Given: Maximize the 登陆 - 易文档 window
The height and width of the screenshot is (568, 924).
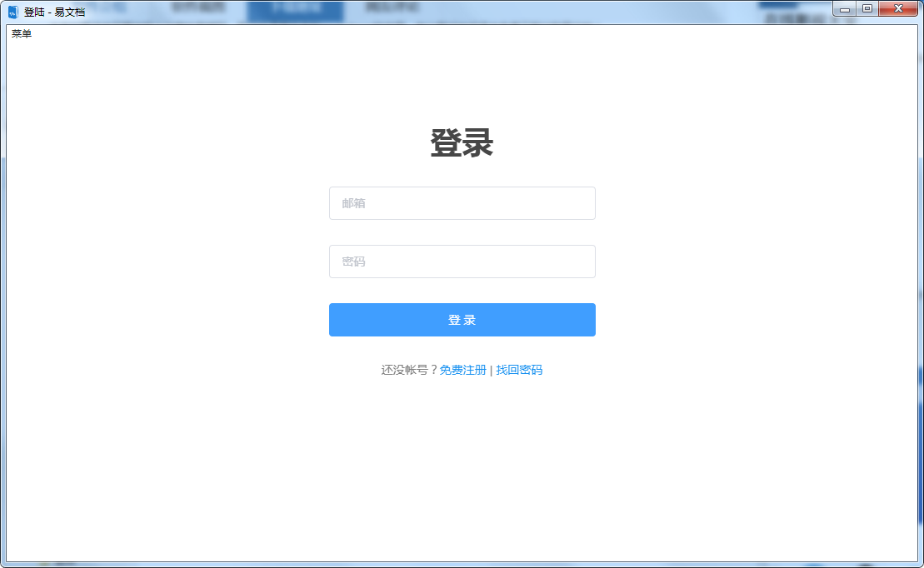Looking at the screenshot, I should [x=869, y=8].
